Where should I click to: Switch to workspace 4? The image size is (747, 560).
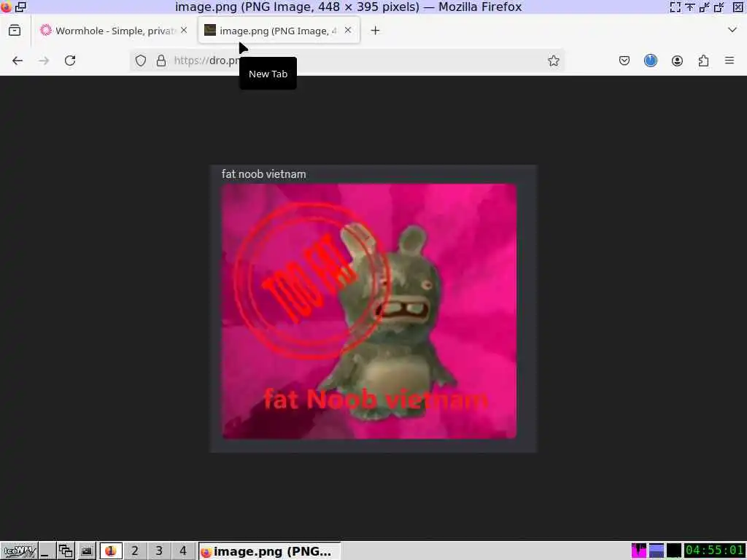point(183,551)
